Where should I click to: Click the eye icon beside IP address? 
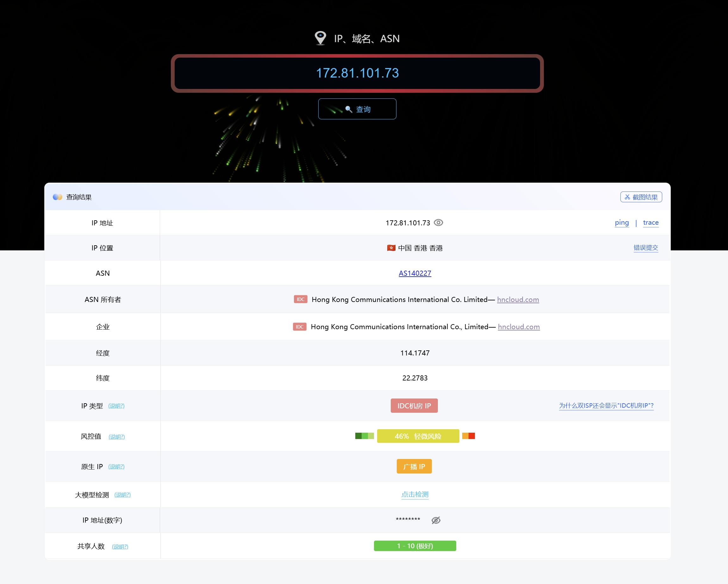click(x=438, y=223)
